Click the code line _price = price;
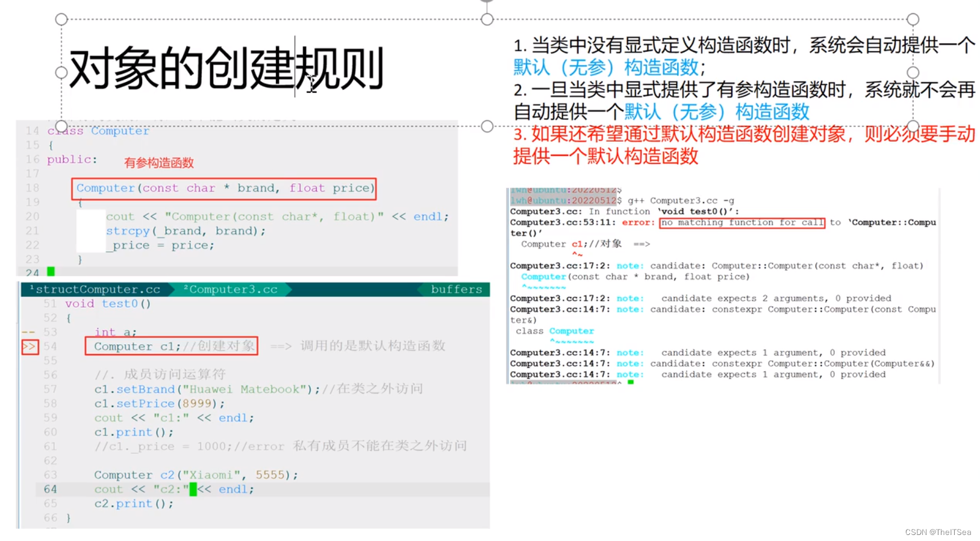The width and height of the screenshot is (980, 541). point(160,245)
